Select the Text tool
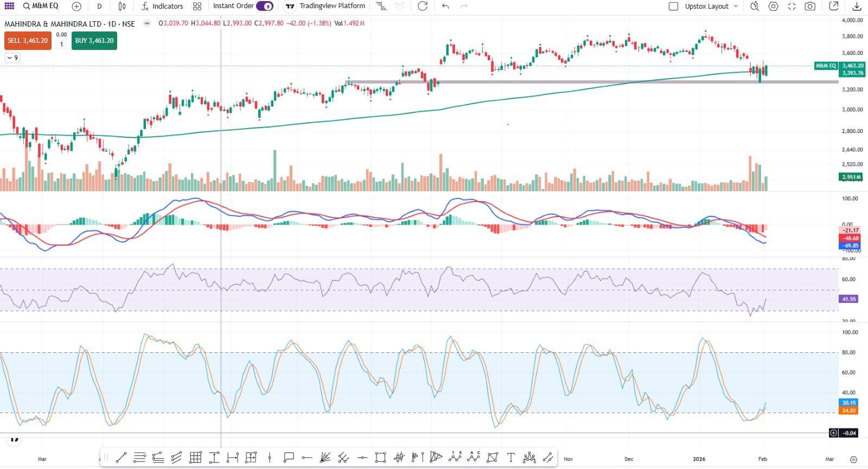The image size is (868, 469). click(x=510, y=458)
